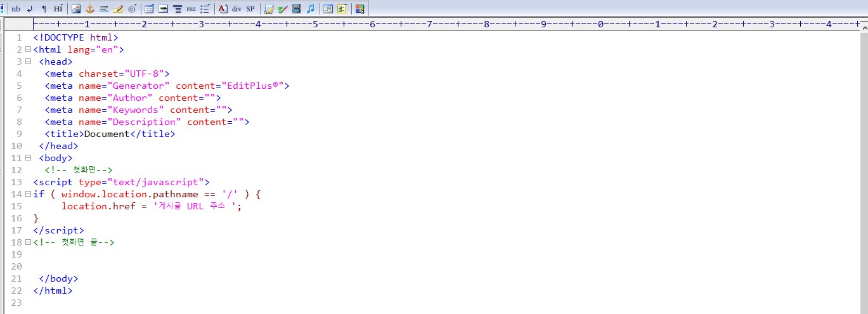The image size is (868, 314).
Task: Click the form window icon
Action: 328,9
